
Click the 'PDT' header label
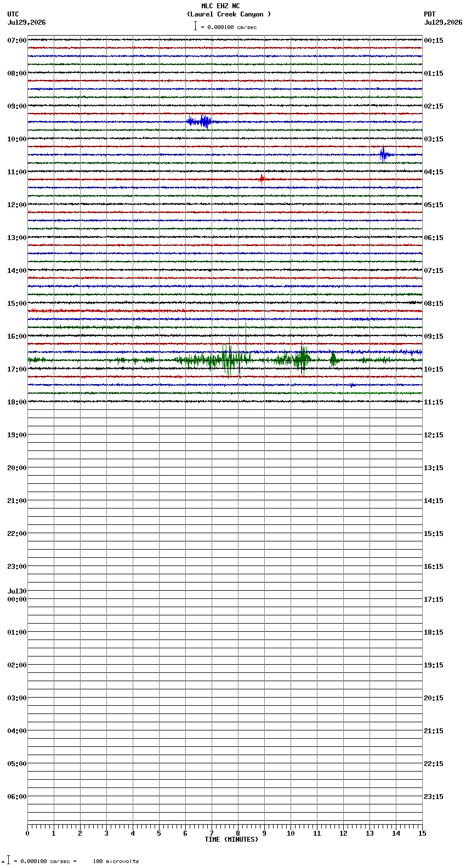point(430,14)
